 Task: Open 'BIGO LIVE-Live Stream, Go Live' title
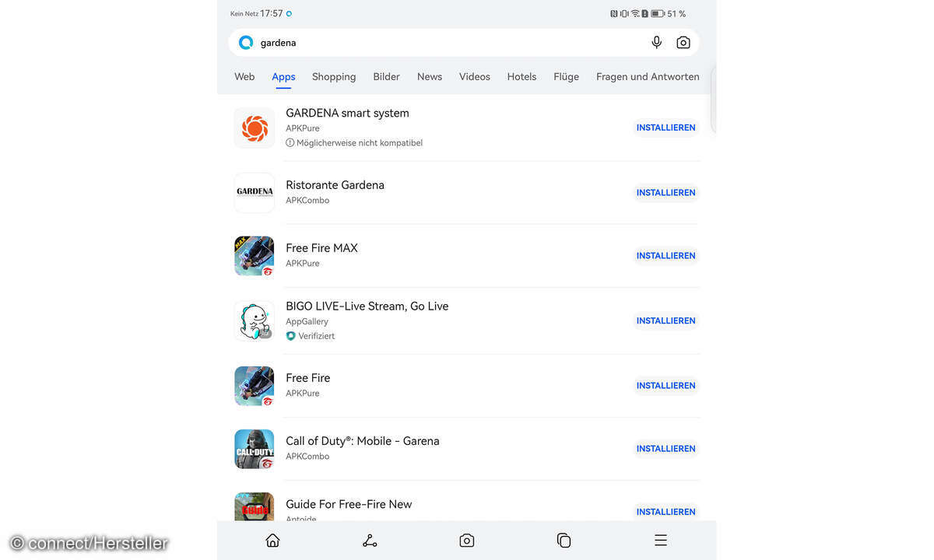click(x=367, y=306)
